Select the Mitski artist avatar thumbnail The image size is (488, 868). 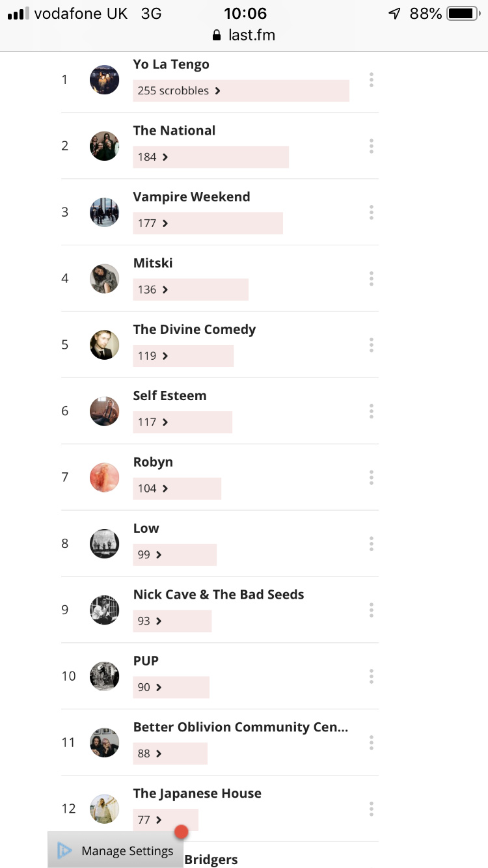(x=104, y=278)
